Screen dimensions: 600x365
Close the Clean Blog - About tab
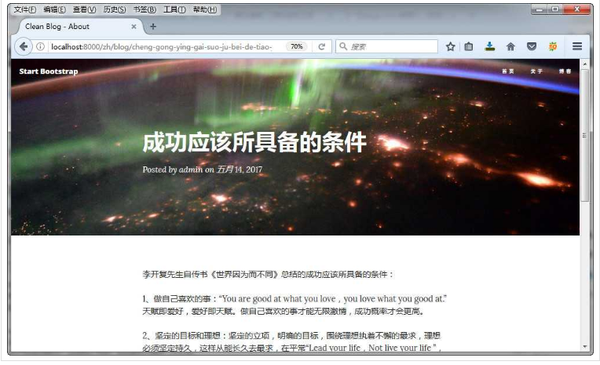[134, 26]
